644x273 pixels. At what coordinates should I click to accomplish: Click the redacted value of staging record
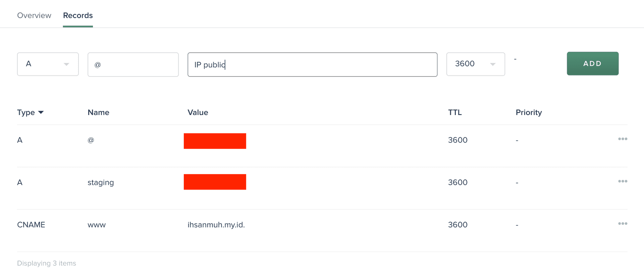click(x=215, y=182)
